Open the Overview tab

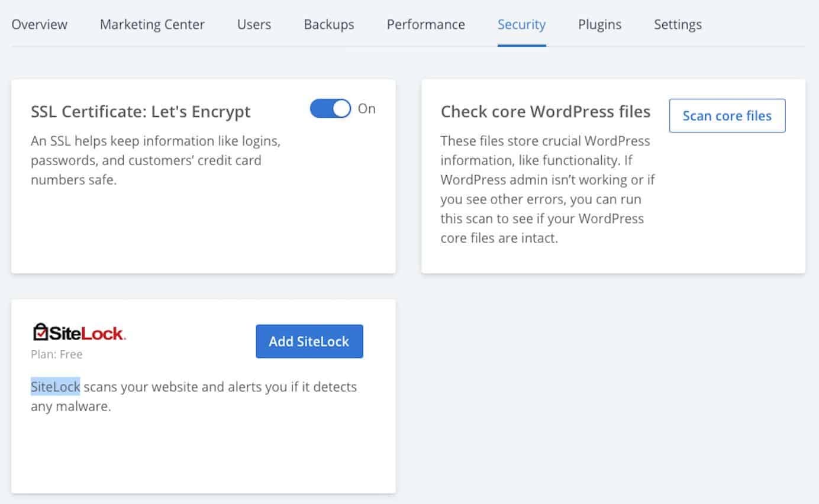[x=40, y=25]
